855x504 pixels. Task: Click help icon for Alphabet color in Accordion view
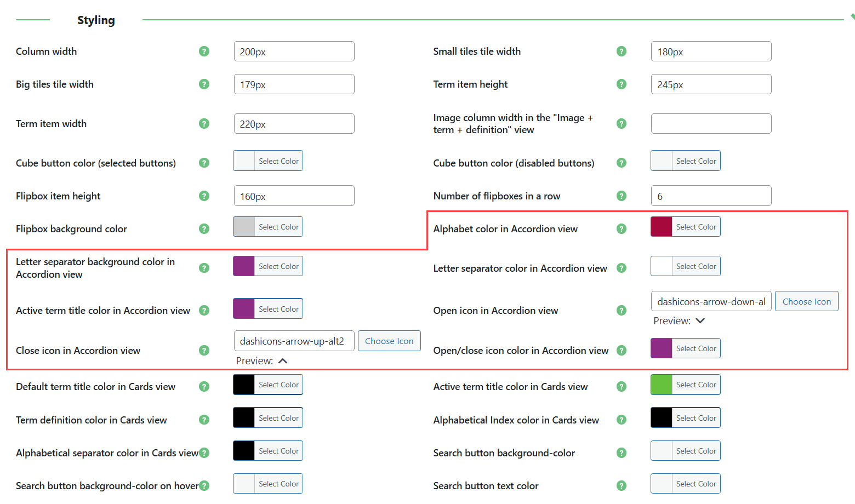click(622, 228)
